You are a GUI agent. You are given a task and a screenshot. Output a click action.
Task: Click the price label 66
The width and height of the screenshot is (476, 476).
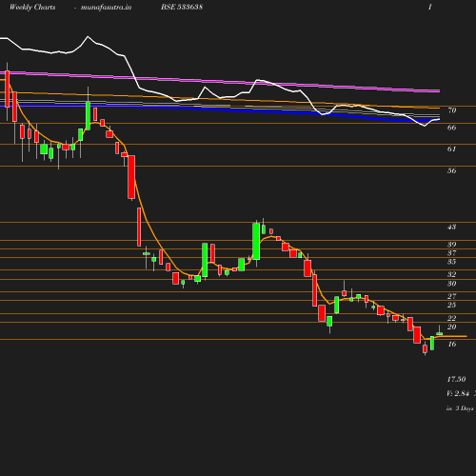[x=452, y=128]
